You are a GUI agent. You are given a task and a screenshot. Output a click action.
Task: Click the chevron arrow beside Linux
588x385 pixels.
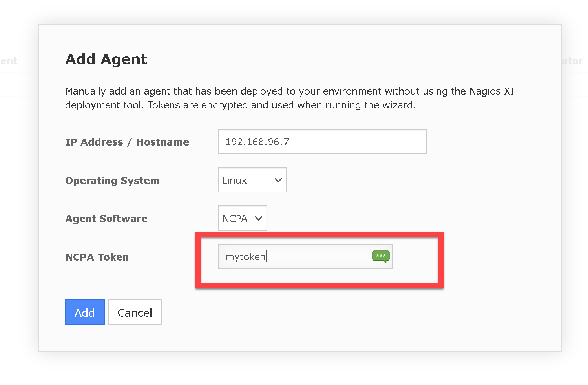278,180
